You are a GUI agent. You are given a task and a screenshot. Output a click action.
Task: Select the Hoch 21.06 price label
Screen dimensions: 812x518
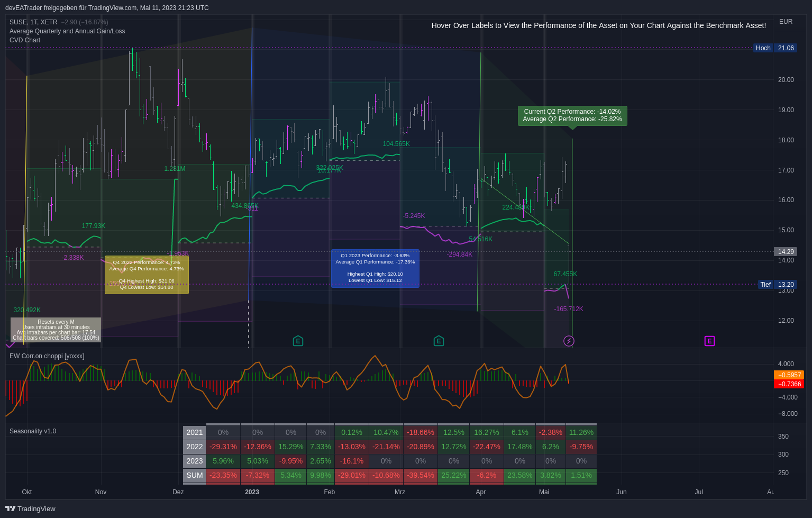[x=775, y=48]
